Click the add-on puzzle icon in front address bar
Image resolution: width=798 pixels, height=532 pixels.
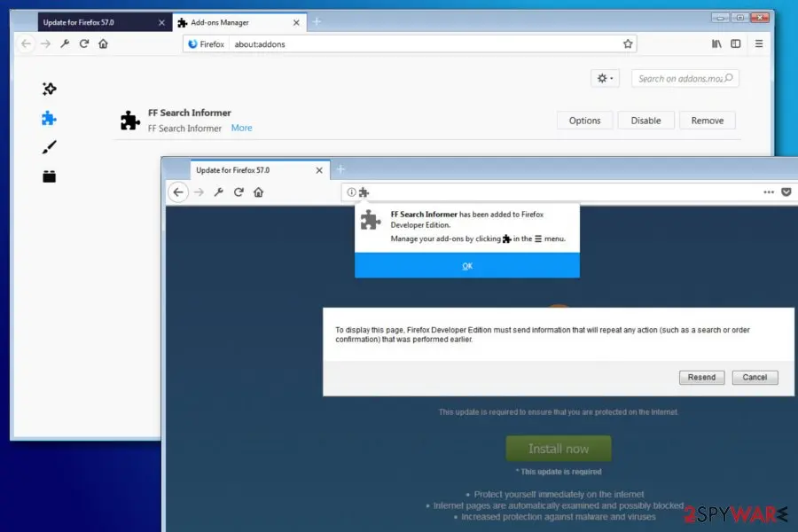tap(364, 192)
